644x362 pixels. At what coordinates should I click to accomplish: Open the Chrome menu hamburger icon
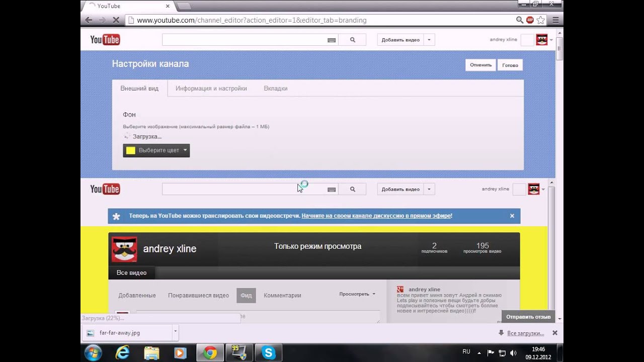point(555,20)
